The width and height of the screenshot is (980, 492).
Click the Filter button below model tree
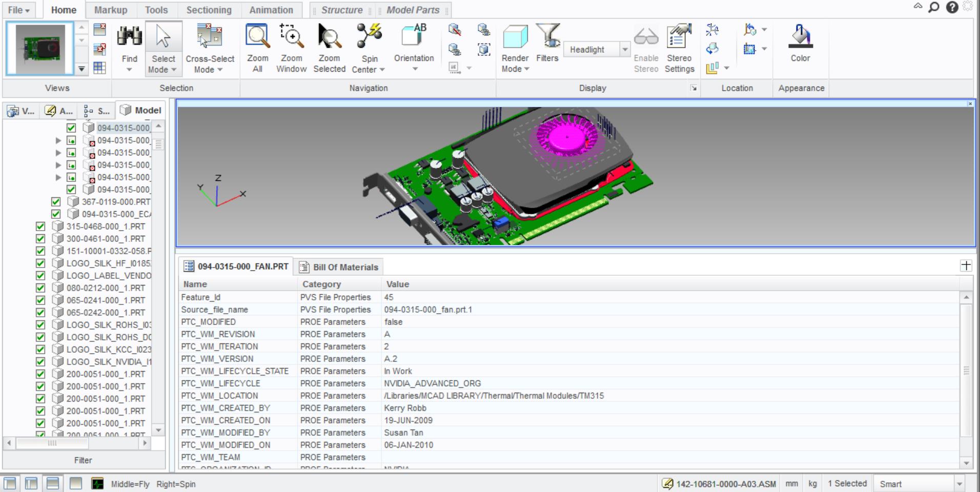point(83,460)
